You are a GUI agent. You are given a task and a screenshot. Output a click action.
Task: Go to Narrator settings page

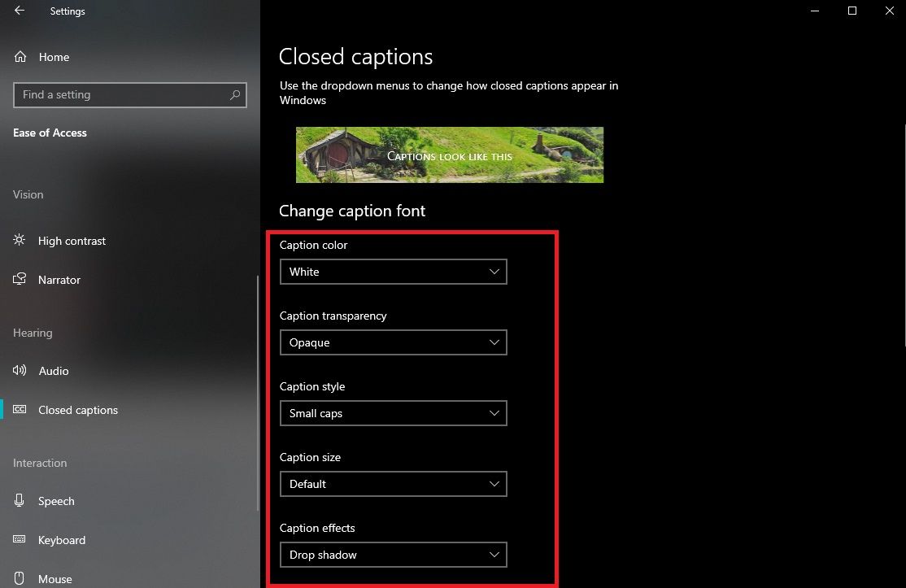click(x=59, y=280)
